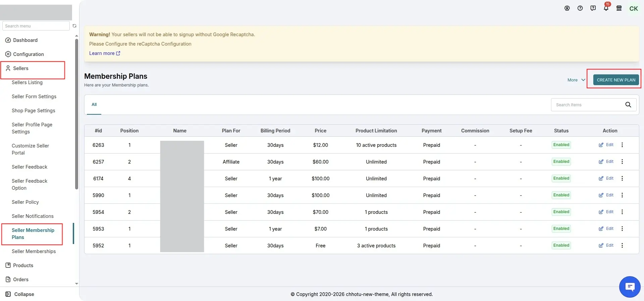Open three-dot actions for plan 5990

622,195
